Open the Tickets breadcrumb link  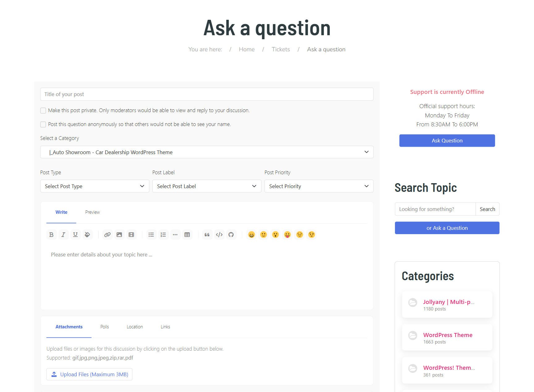click(281, 49)
